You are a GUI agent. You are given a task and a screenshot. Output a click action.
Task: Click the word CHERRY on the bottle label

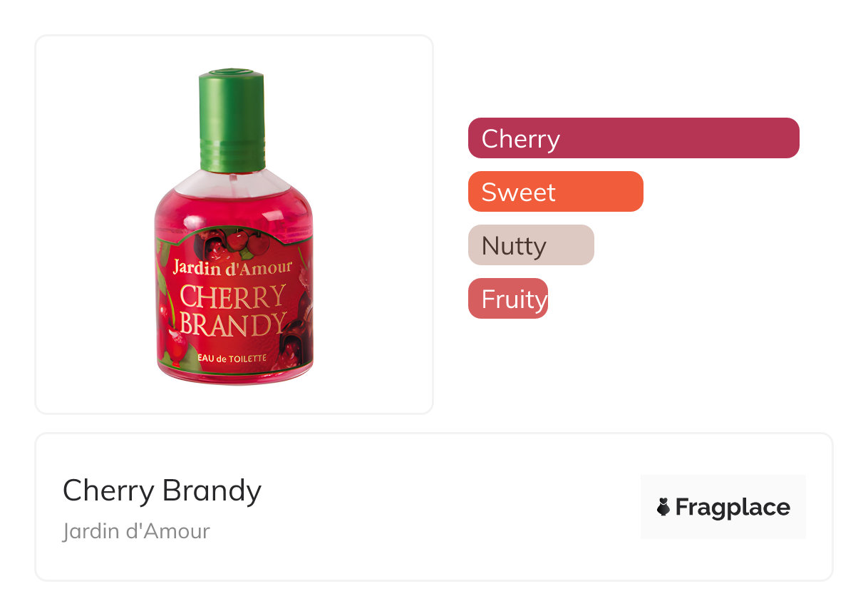(232, 296)
